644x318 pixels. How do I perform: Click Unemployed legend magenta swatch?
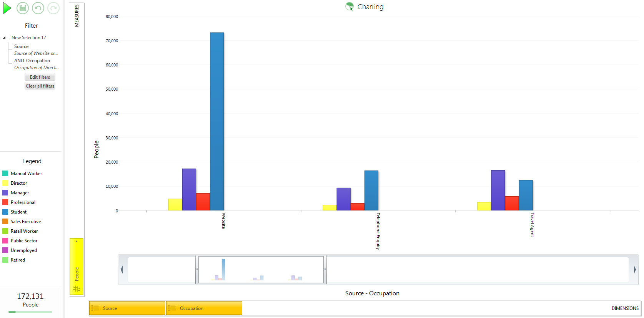click(5, 250)
